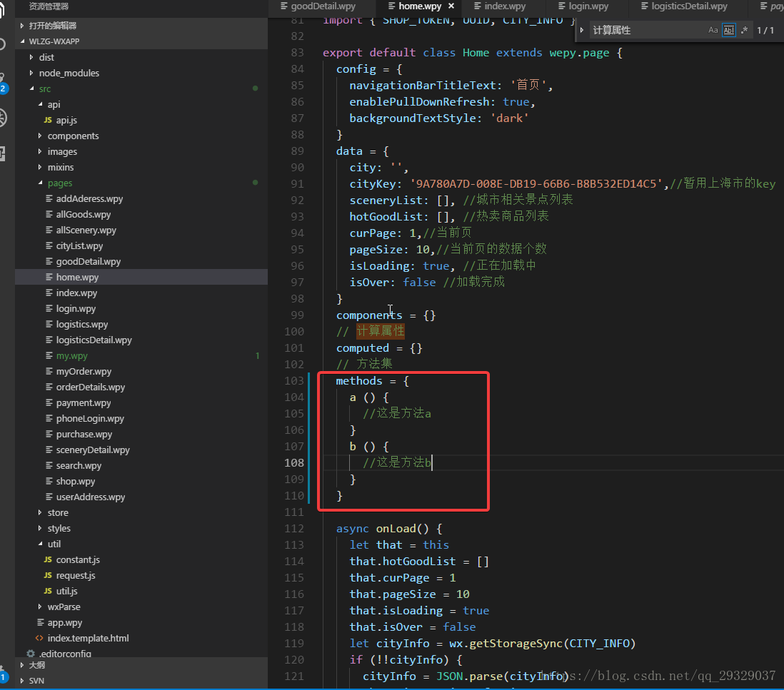Open sceneryDetail.wpy in explorer
Image resolution: width=784 pixels, height=690 pixels.
click(x=93, y=450)
